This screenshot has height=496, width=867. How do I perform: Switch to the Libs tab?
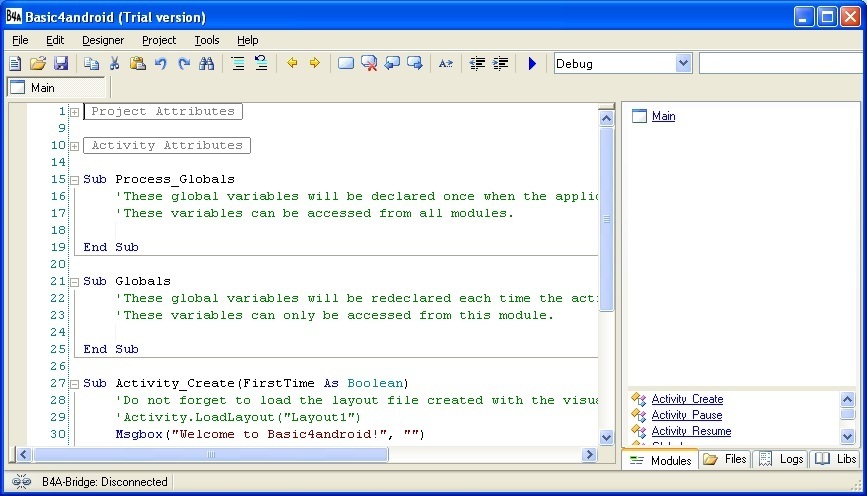pos(835,459)
